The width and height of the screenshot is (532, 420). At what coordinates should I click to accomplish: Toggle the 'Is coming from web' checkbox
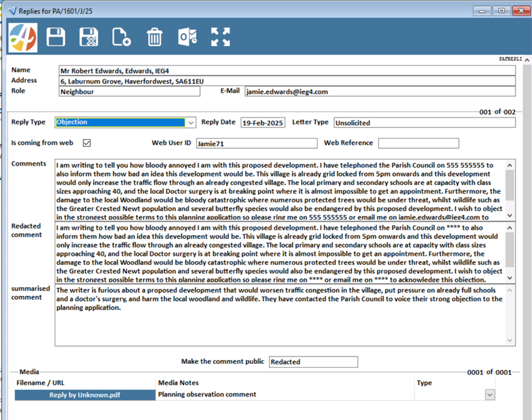pos(86,143)
